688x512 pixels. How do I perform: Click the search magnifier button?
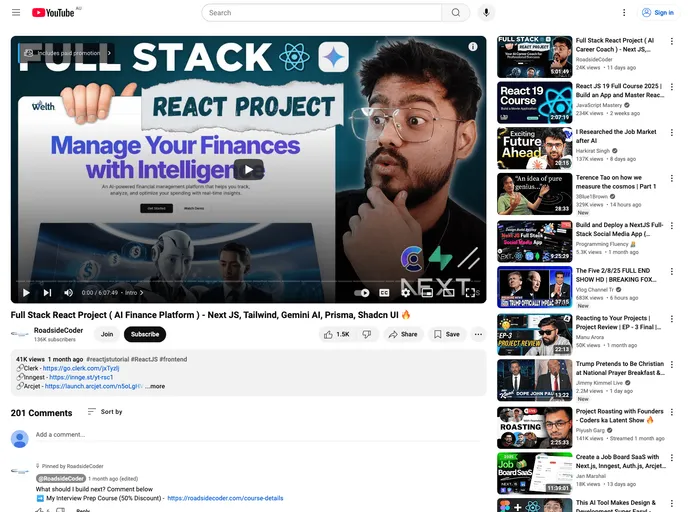[456, 13]
